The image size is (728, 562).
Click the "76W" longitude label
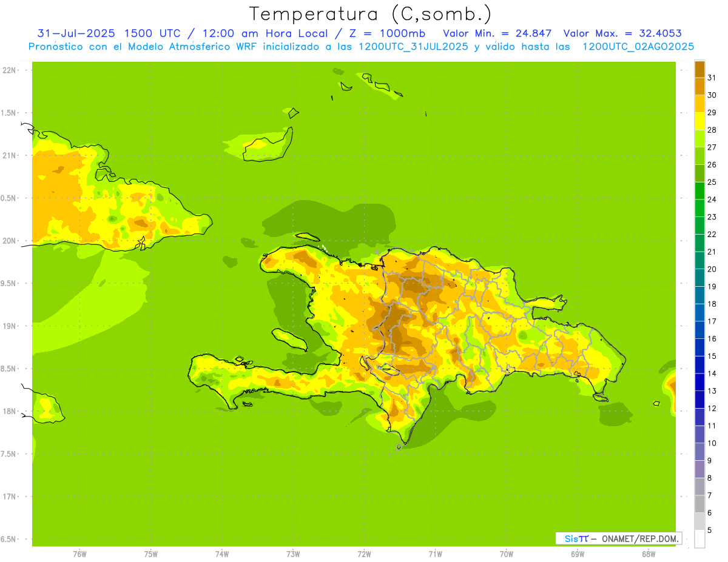[x=79, y=554]
